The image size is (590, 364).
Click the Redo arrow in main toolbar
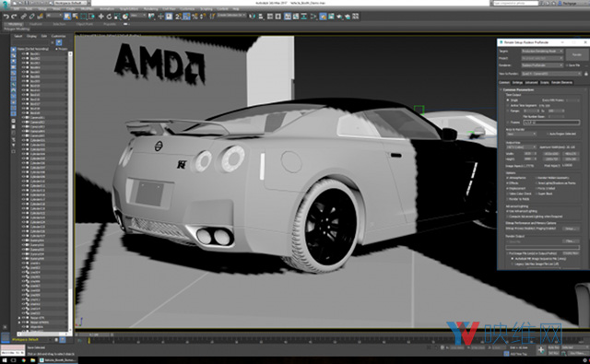click(x=14, y=17)
